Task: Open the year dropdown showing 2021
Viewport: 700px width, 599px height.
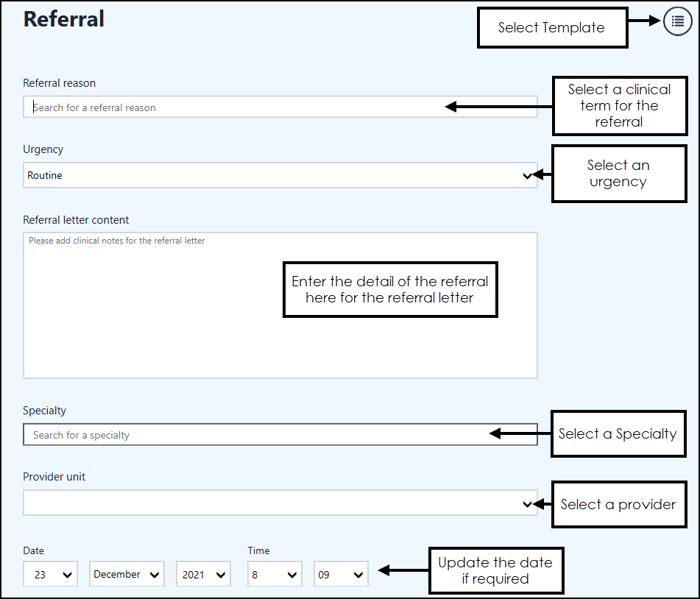Action: tap(203, 575)
